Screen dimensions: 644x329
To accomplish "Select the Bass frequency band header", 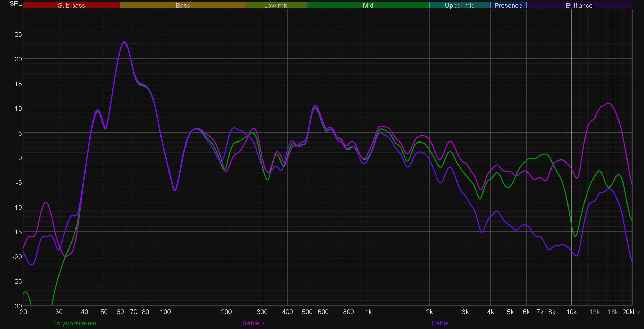I will (x=183, y=5).
